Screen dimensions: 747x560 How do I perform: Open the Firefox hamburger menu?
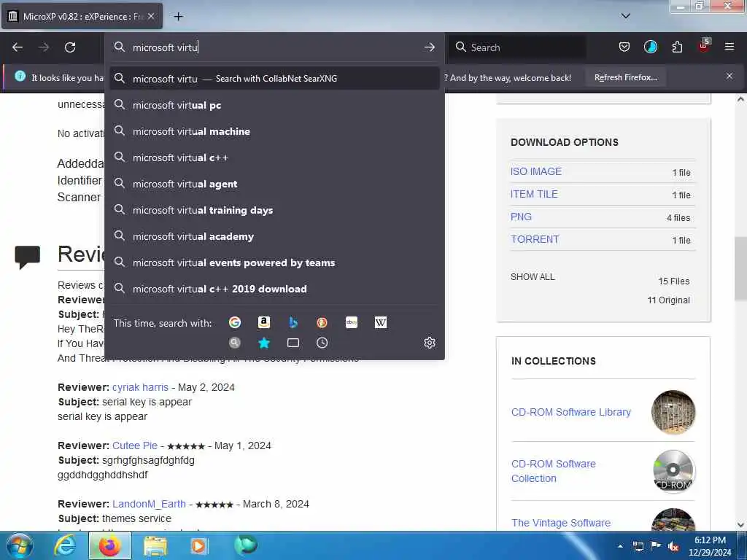point(729,47)
